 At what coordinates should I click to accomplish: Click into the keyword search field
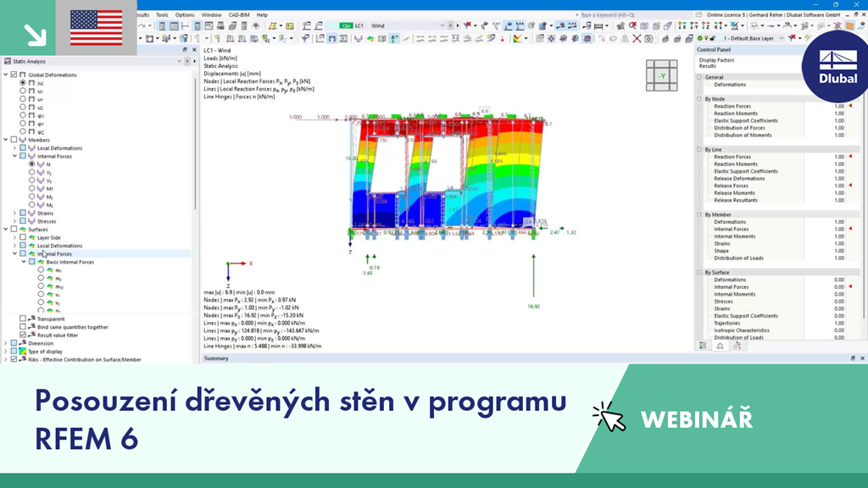point(634,15)
